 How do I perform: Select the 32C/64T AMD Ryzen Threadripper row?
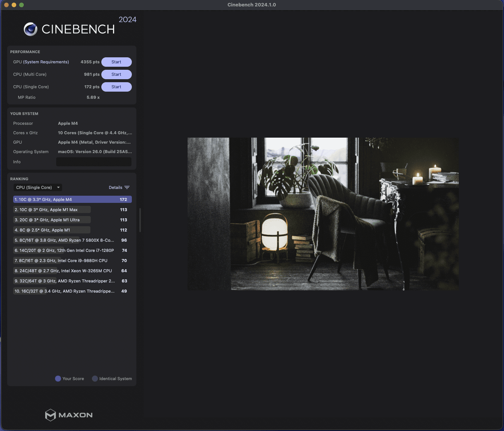point(72,281)
